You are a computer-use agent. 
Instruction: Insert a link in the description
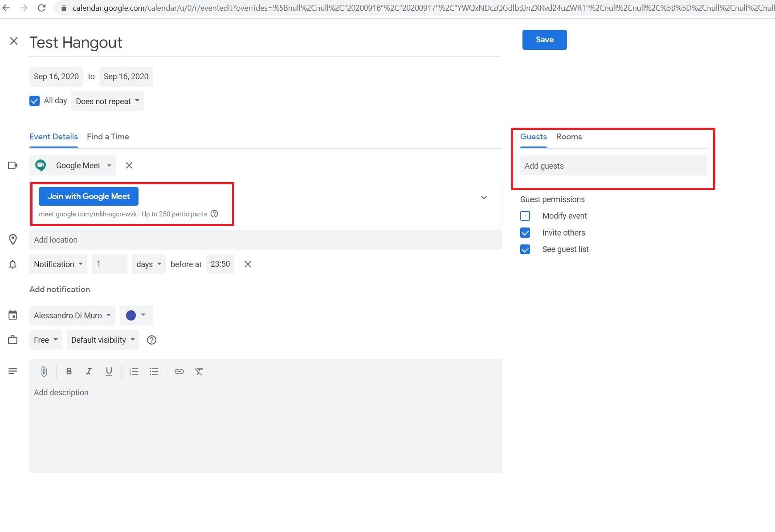179,371
